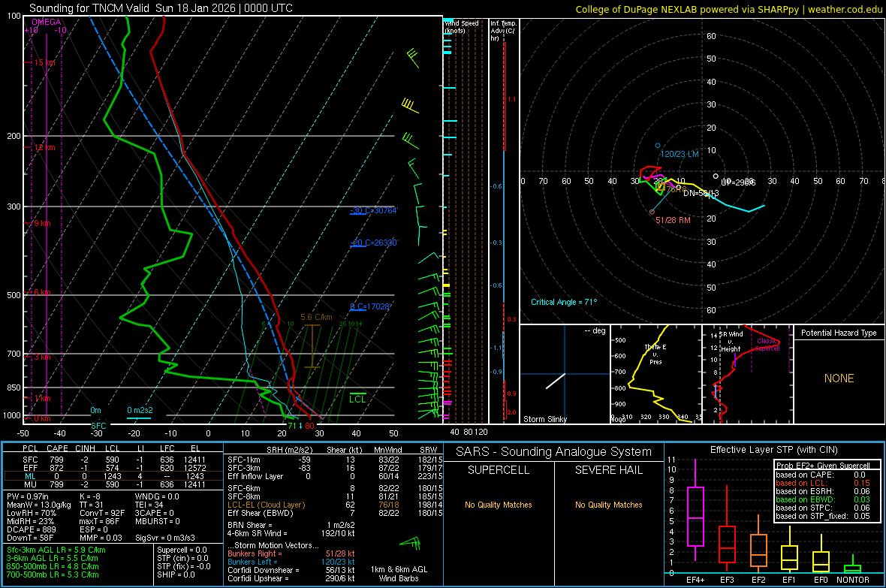The image size is (886, 588).
Task: Click the 'BRN Shear =' label
Action: pos(250,525)
